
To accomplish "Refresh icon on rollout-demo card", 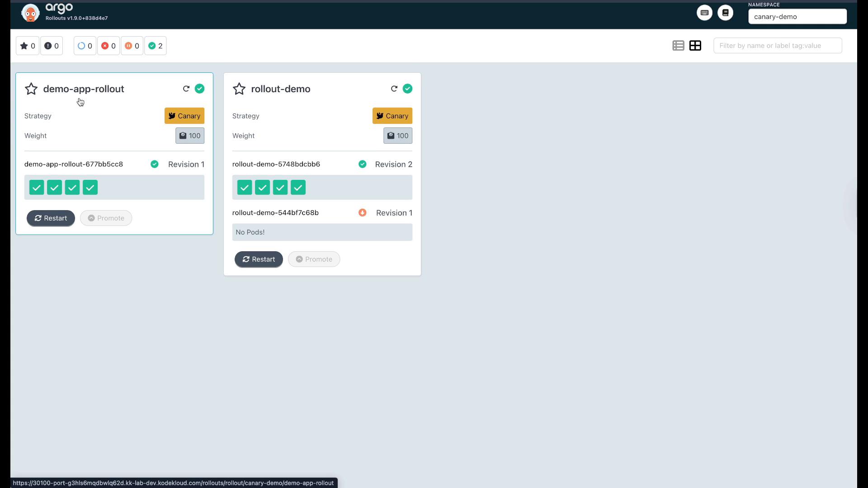I will click(x=394, y=89).
